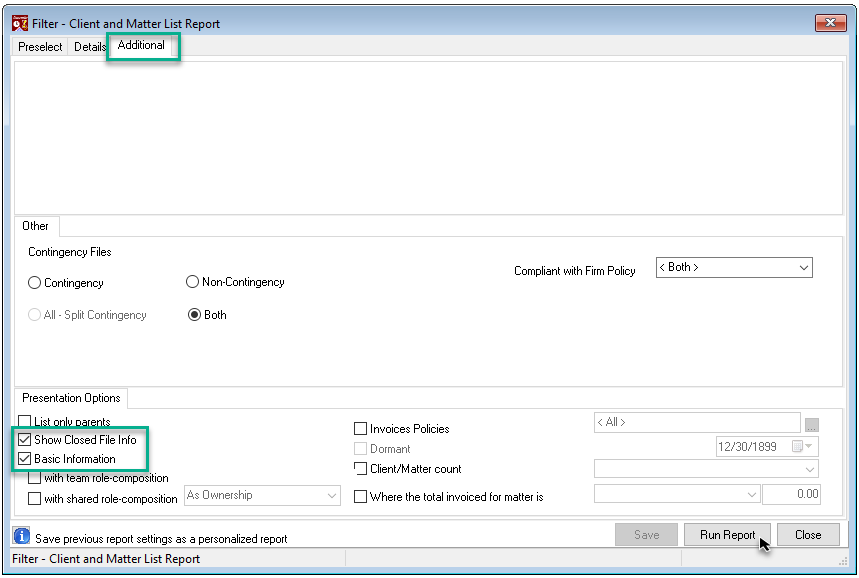This screenshot has height=578, width=859.
Task: Click the status bar text Filter - Client and Matter List Report
Action: click(x=106, y=559)
